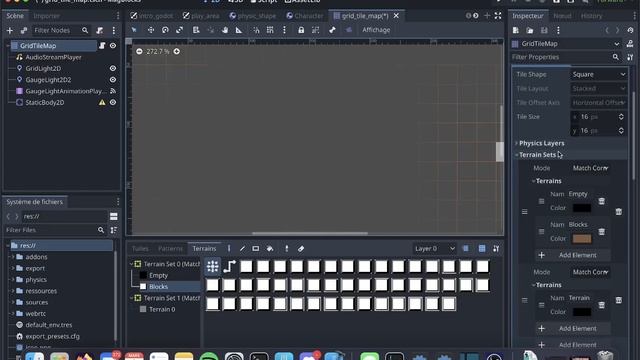Open the History tab
The width and height of the screenshot is (640, 360).
pos(591,16)
